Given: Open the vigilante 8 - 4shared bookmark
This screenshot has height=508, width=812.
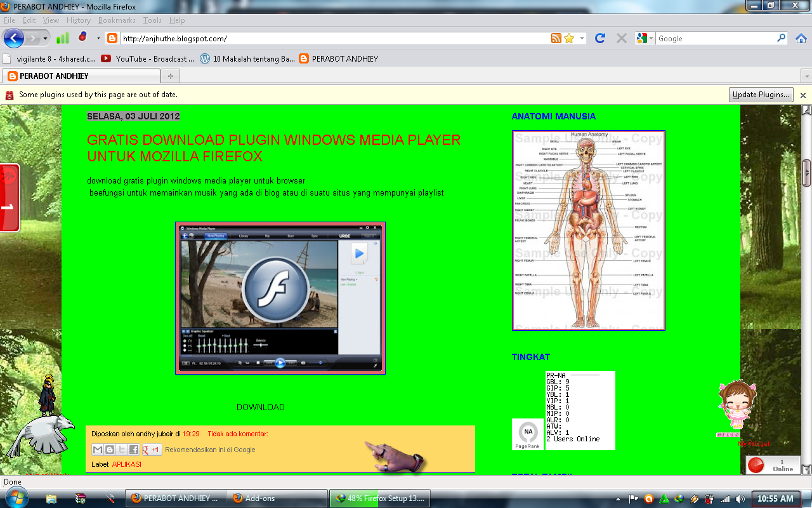Looking at the screenshot, I should coord(49,58).
